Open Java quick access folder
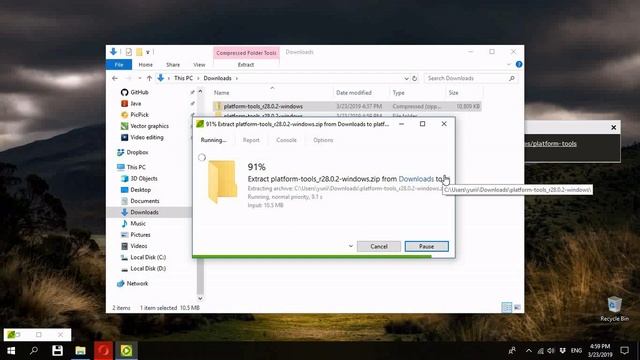 (x=136, y=104)
